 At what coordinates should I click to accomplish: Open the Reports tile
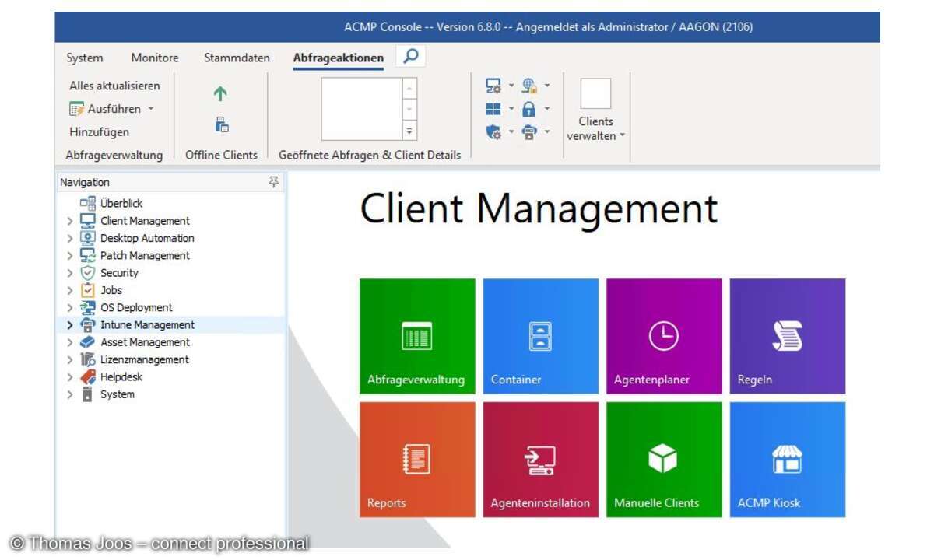pyautogui.click(x=416, y=459)
